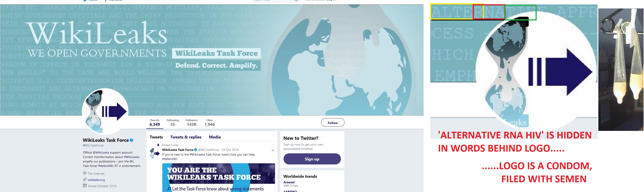Switch to the Tweets & replies tab

(x=186, y=137)
